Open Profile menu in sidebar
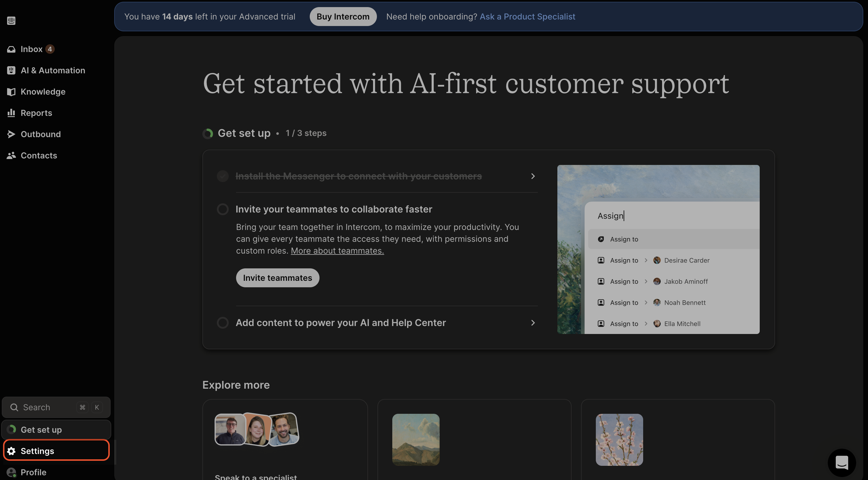 click(33, 472)
